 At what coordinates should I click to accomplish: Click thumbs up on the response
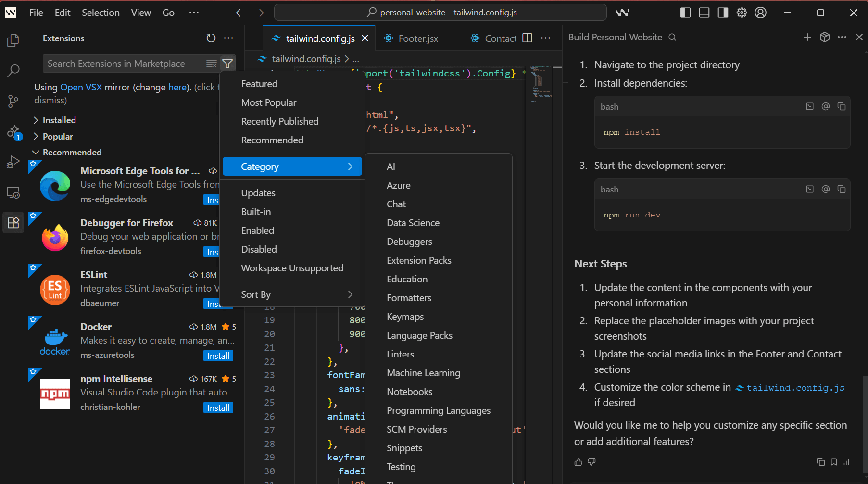click(x=578, y=462)
